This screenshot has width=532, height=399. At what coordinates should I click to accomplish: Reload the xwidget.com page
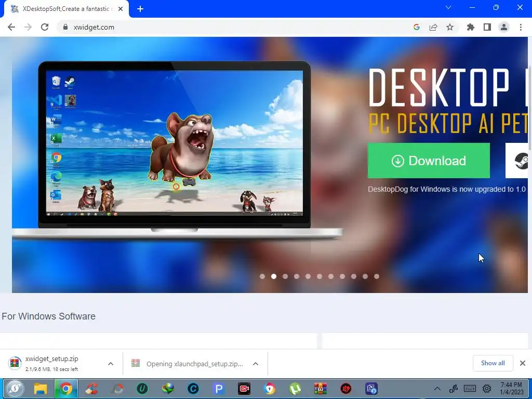point(45,27)
